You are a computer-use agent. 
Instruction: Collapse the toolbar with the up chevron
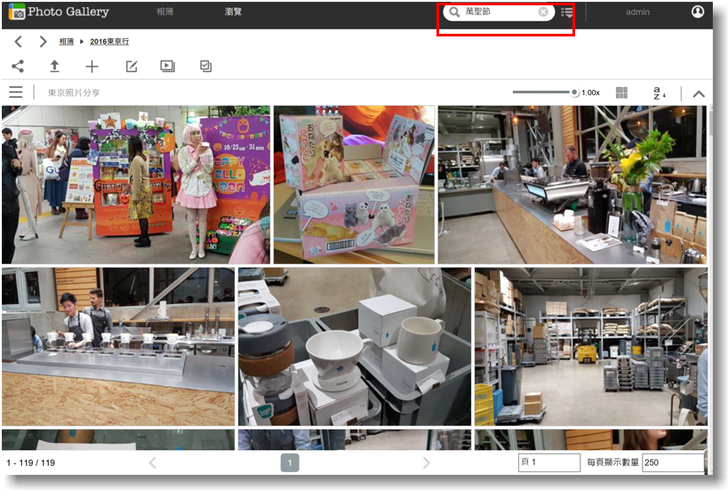[698, 93]
